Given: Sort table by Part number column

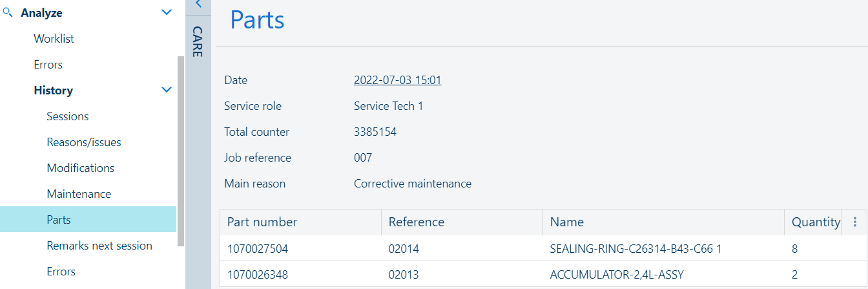Looking at the screenshot, I should tap(262, 222).
